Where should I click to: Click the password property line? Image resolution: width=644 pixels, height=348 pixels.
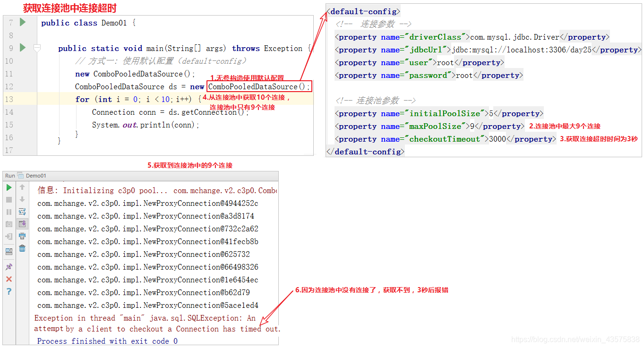tap(429, 75)
